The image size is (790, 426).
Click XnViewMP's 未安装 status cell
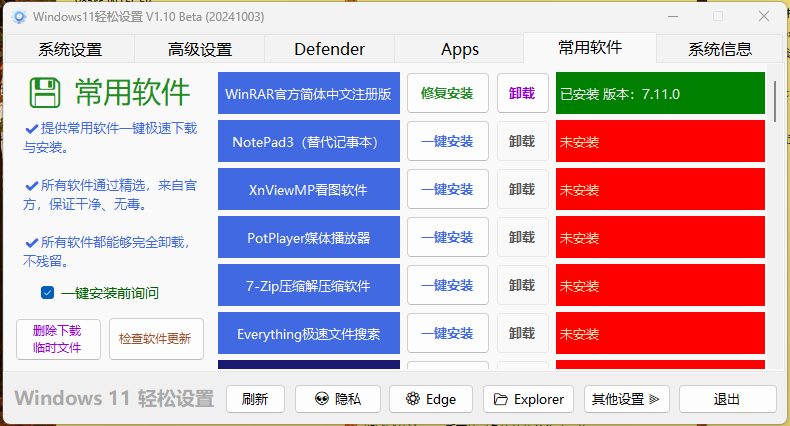660,189
